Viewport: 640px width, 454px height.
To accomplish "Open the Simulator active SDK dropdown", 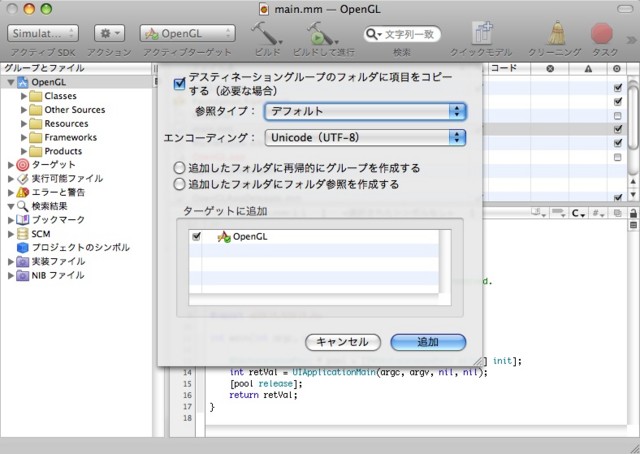I will pyautogui.click(x=43, y=33).
